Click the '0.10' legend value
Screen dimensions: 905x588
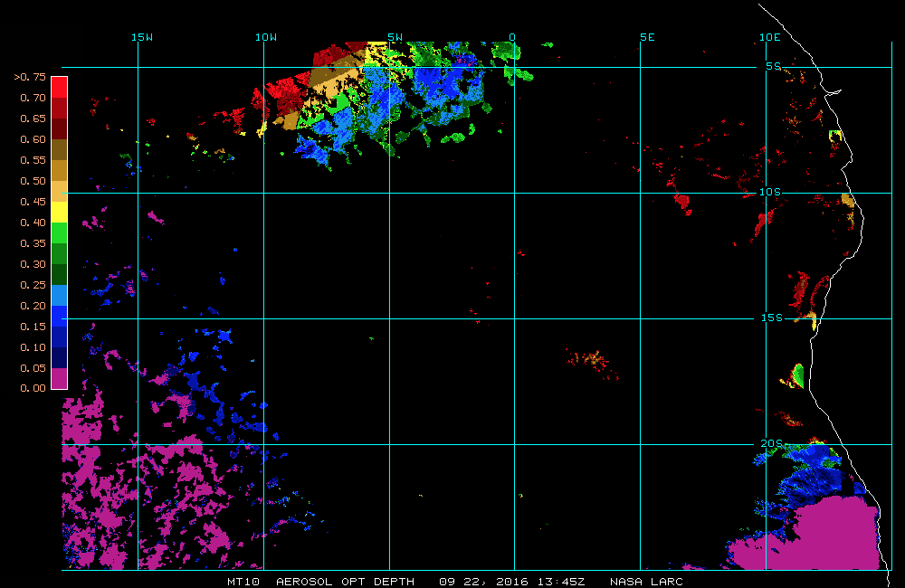click(x=33, y=346)
